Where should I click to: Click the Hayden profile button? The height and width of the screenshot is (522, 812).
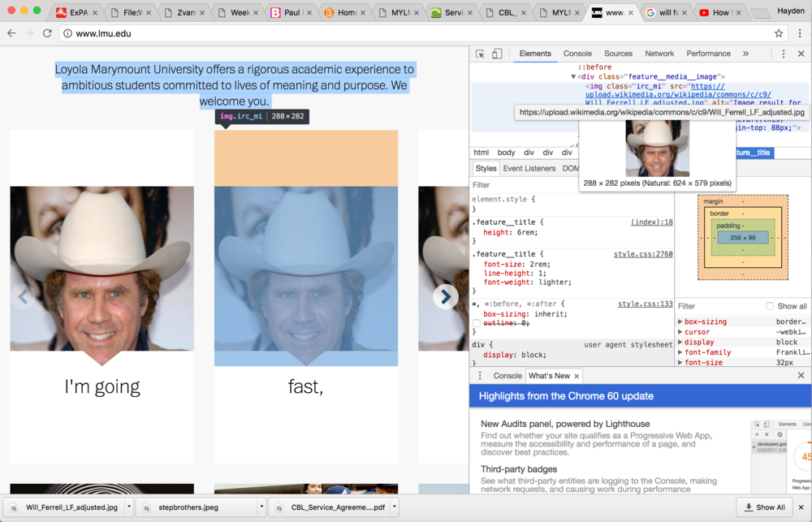click(791, 11)
